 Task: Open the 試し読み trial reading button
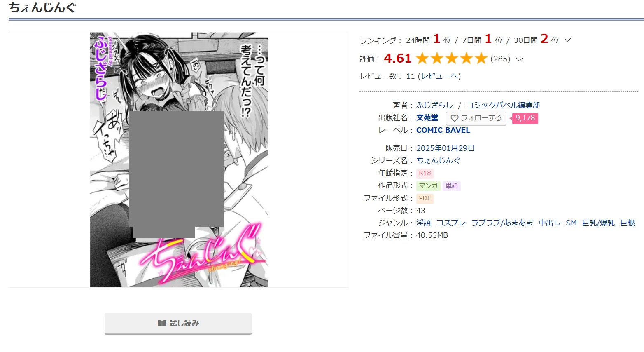(x=178, y=324)
